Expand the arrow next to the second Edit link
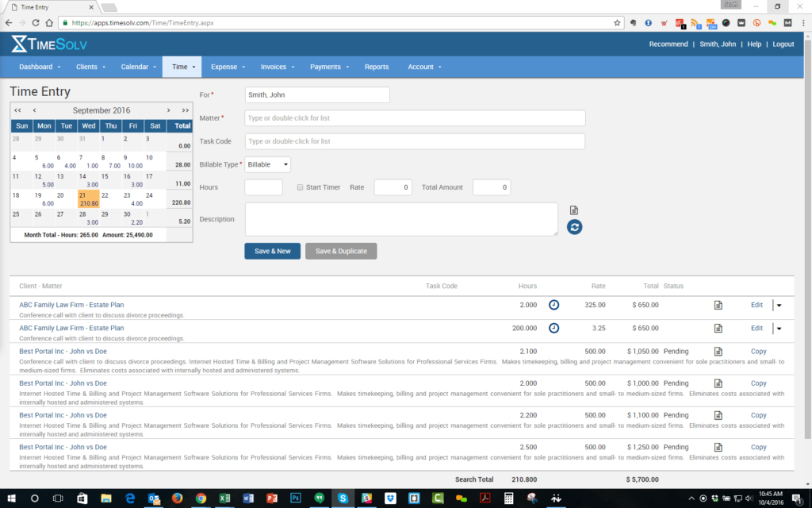 click(x=777, y=328)
